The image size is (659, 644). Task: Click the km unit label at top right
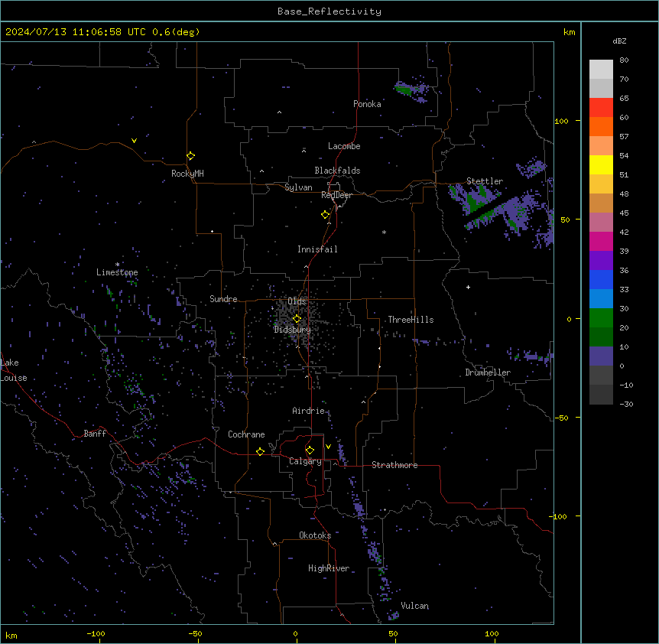[x=570, y=32]
